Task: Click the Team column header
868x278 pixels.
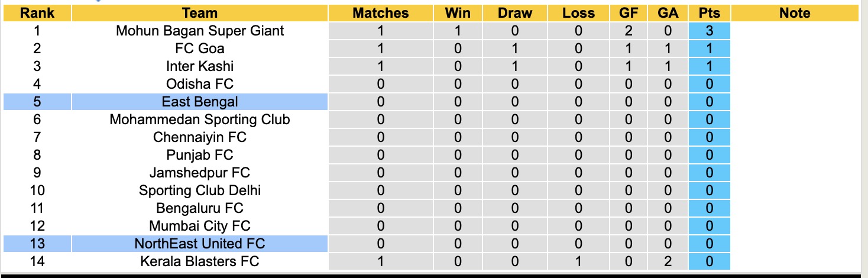Action: coord(200,13)
